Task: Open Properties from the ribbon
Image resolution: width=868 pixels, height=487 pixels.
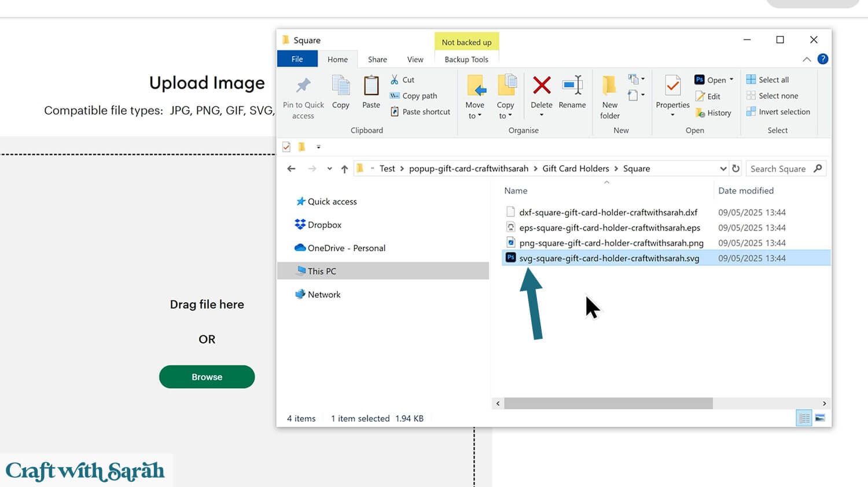Action: tap(672, 86)
